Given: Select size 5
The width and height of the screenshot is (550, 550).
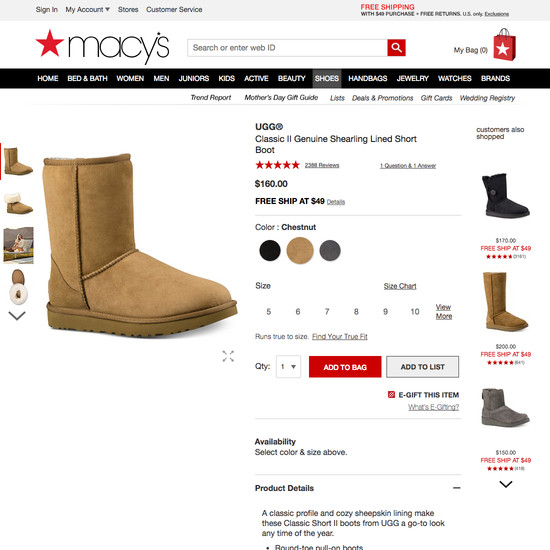Looking at the screenshot, I should pos(269,311).
